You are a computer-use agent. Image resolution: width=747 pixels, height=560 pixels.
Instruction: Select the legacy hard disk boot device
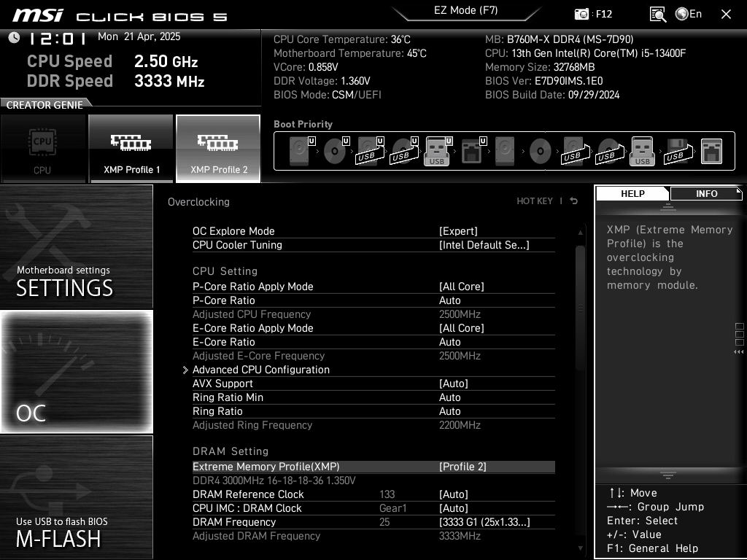(505, 151)
